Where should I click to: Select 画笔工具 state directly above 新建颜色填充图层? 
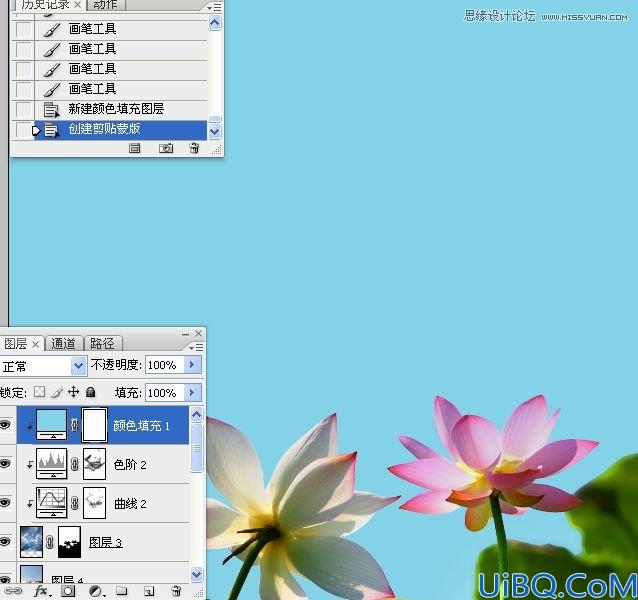click(120, 89)
